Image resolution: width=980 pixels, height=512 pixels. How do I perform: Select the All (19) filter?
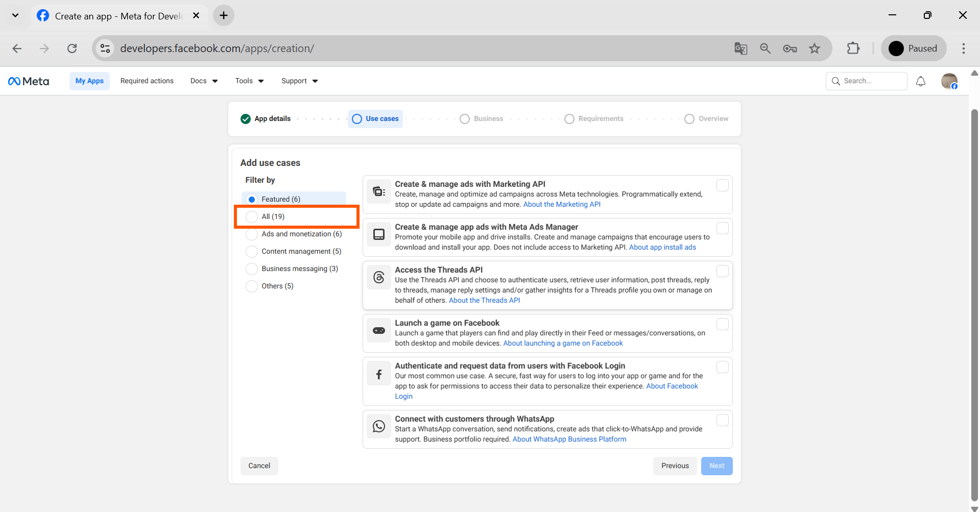click(294, 216)
